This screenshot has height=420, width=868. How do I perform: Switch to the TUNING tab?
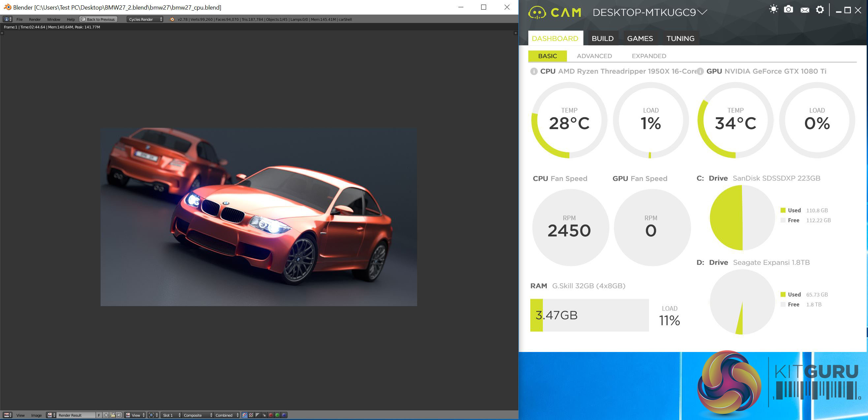tap(680, 38)
